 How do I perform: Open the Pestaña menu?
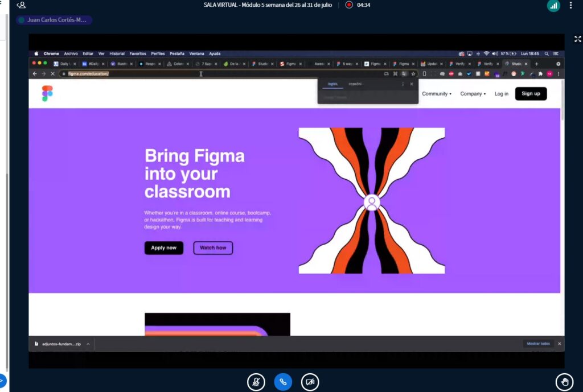click(177, 53)
